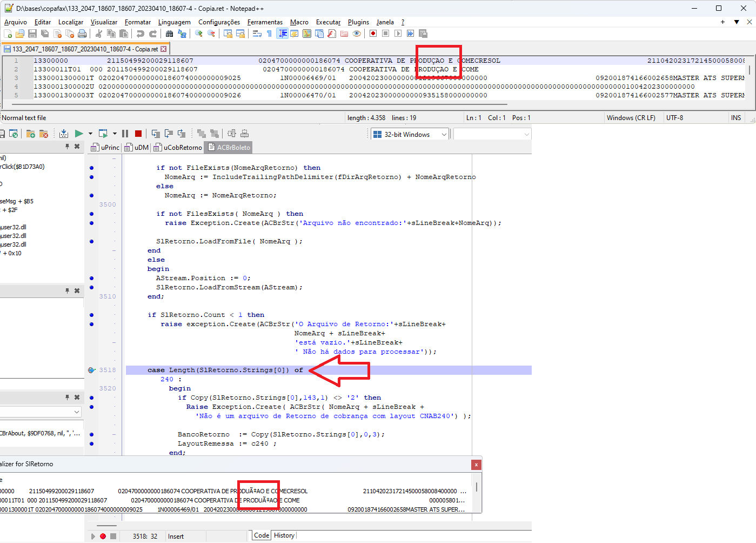Run macro multiple times in Notepad++
The image size is (756, 543).
tap(411, 34)
